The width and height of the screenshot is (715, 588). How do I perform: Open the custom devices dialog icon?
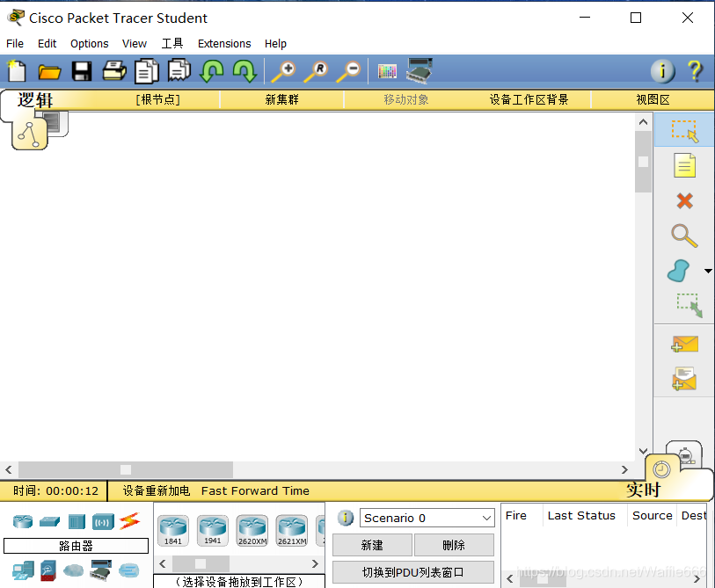[419, 70]
